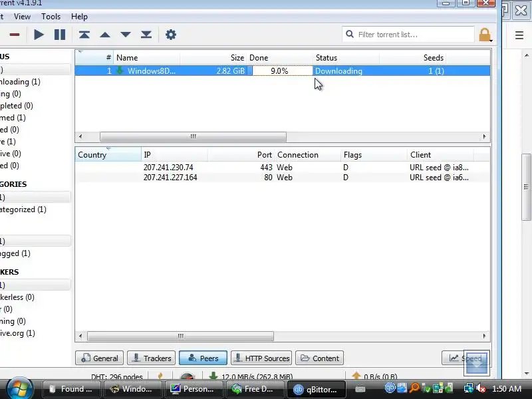The width and height of the screenshot is (532, 399).
Task: Click the qBittorrent tray icon
Action: 390,388
